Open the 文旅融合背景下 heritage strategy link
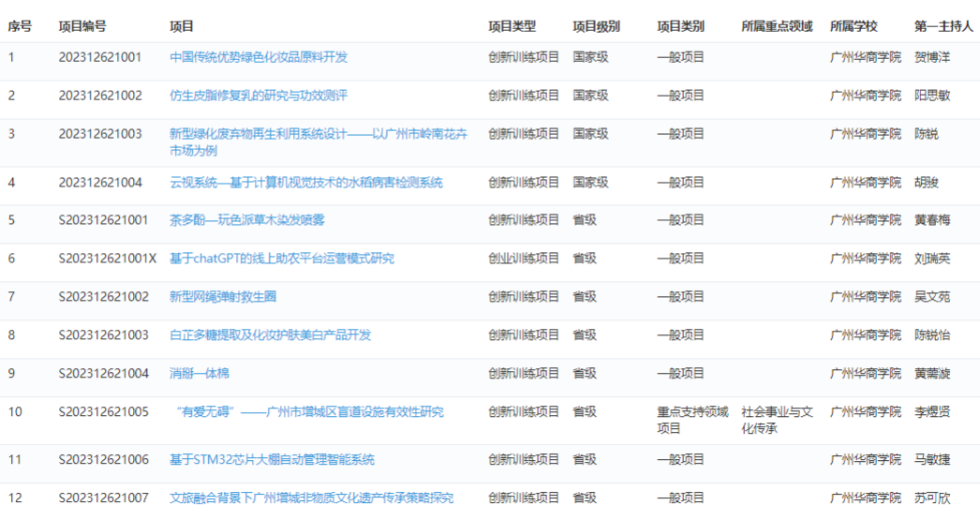Viewport: 980px width, 520px height. click(x=311, y=498)
